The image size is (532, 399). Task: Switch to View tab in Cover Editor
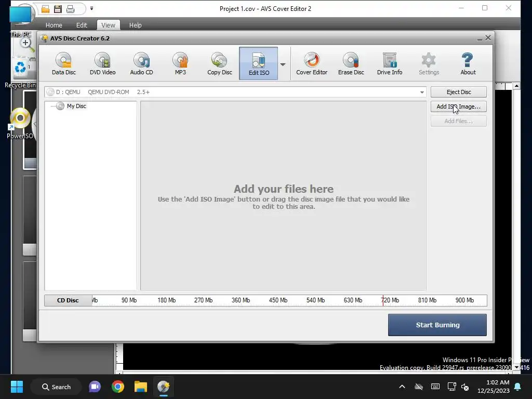[x=108, y=25]
